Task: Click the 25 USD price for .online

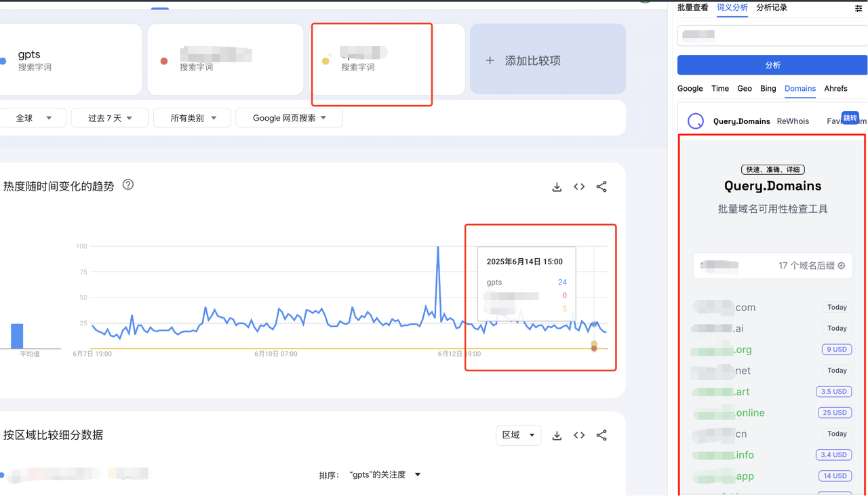Action: (x=834, y=413)
